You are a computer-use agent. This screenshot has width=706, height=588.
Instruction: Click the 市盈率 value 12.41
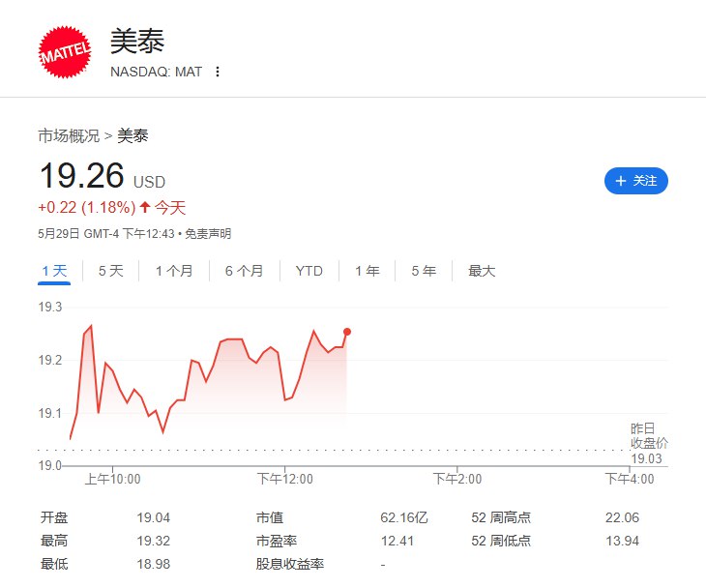(397, 541)
